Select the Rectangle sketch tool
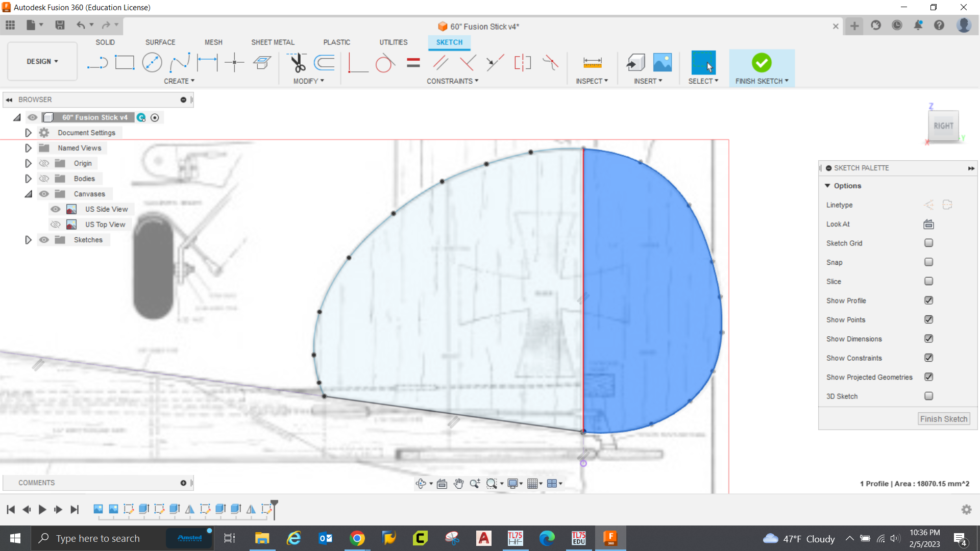Viewport: 980px width, 551px height. 125,63
